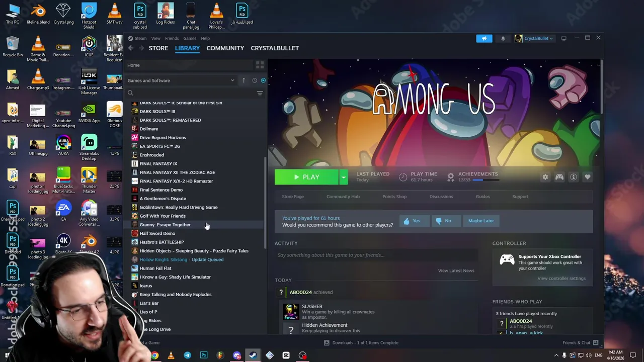
Task: Open Telegram from the taskbar
Action: [x=187, y=355]
